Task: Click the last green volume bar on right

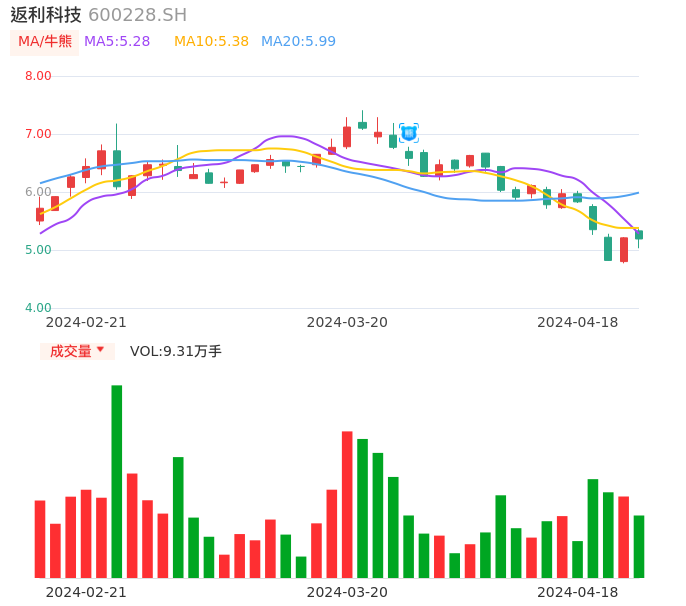Action: click(639, 546)
